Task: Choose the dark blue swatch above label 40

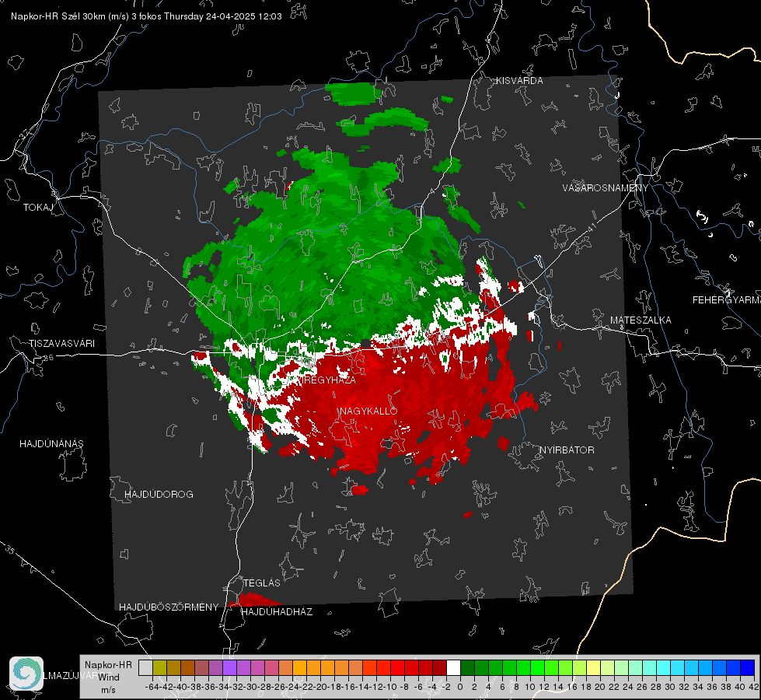Action: coord(747,668)
